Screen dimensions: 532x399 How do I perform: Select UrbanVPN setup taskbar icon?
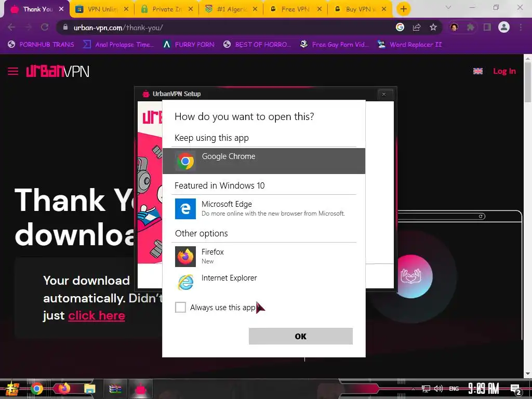[141, 389]
